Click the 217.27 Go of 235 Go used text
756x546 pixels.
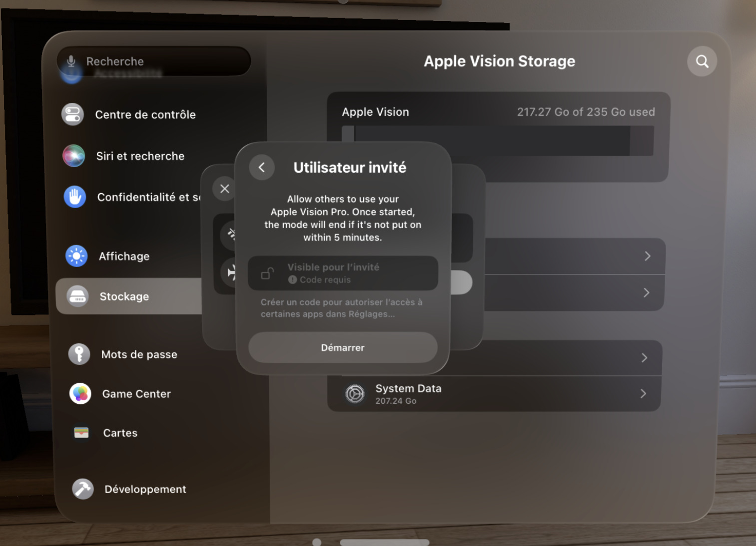586,112
